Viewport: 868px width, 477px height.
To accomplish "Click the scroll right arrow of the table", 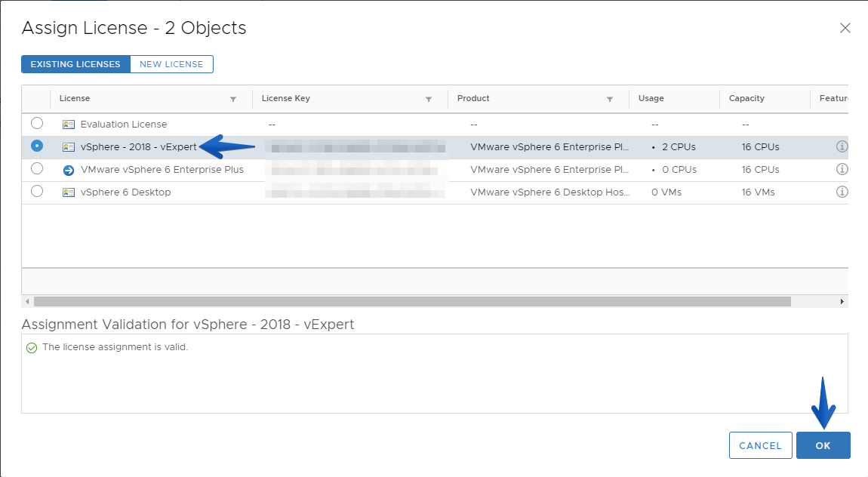I will pyautogui.click(x=842, y=302).
